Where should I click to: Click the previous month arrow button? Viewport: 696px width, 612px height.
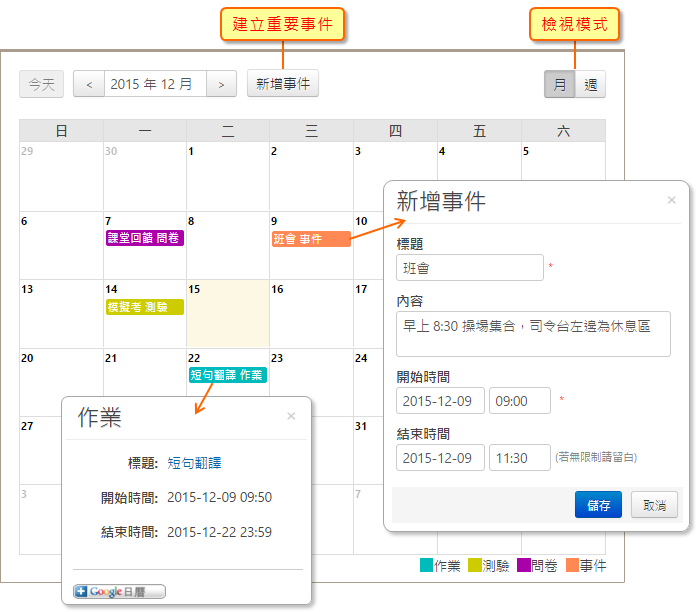point(89,84)
